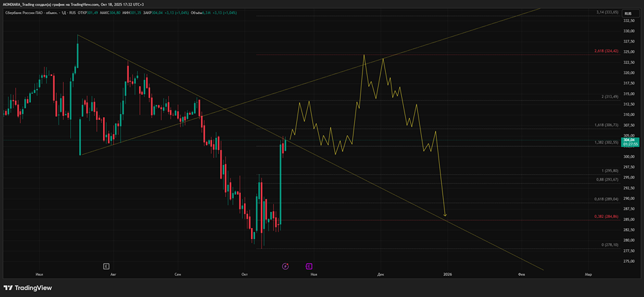Click the open value ОТКР 301,49

[87, 13]
